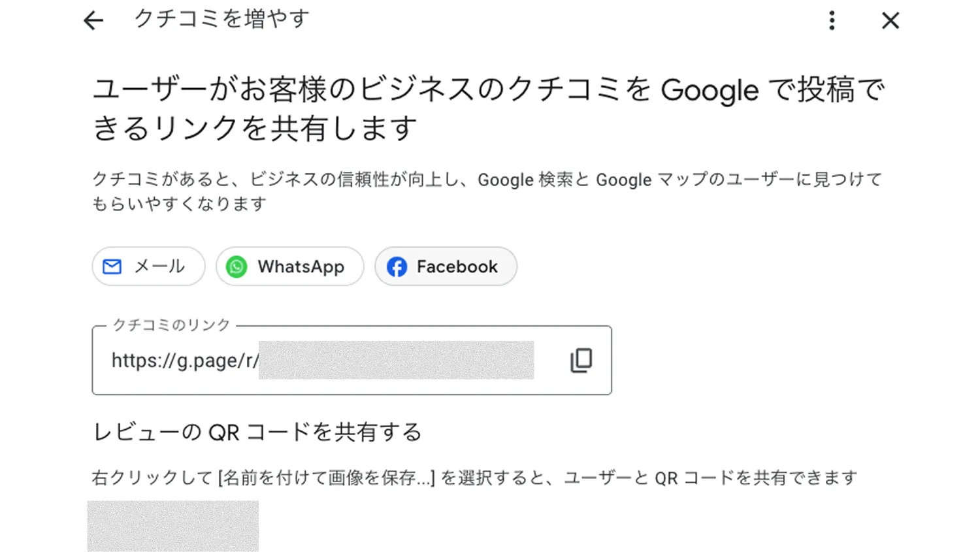Click the クチコミを増やす header title
Screen dimensions: 980x552
pos(220,20)
